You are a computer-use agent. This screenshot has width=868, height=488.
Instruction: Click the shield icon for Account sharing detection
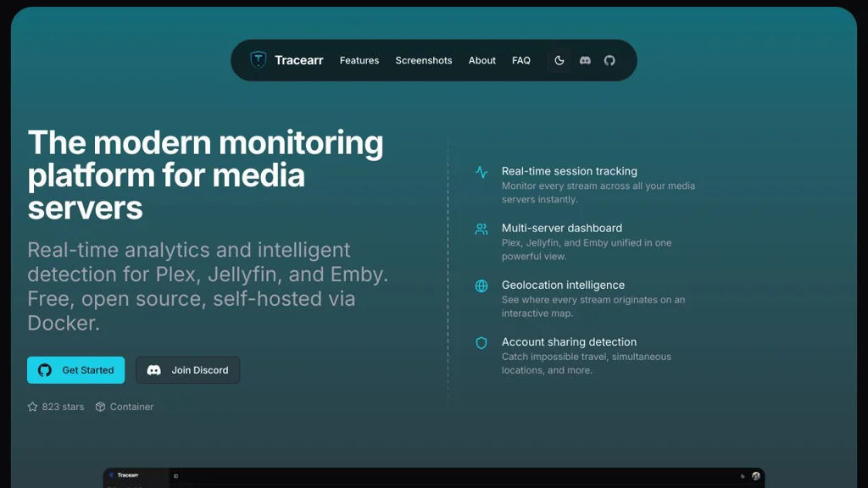pyautogui.click(x=481, y=343)
